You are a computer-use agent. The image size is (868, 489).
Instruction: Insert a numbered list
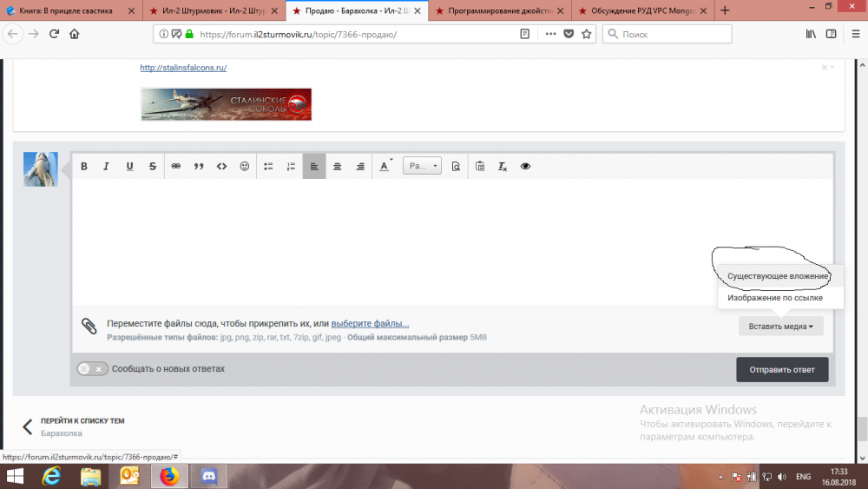(x=291, y=166)
